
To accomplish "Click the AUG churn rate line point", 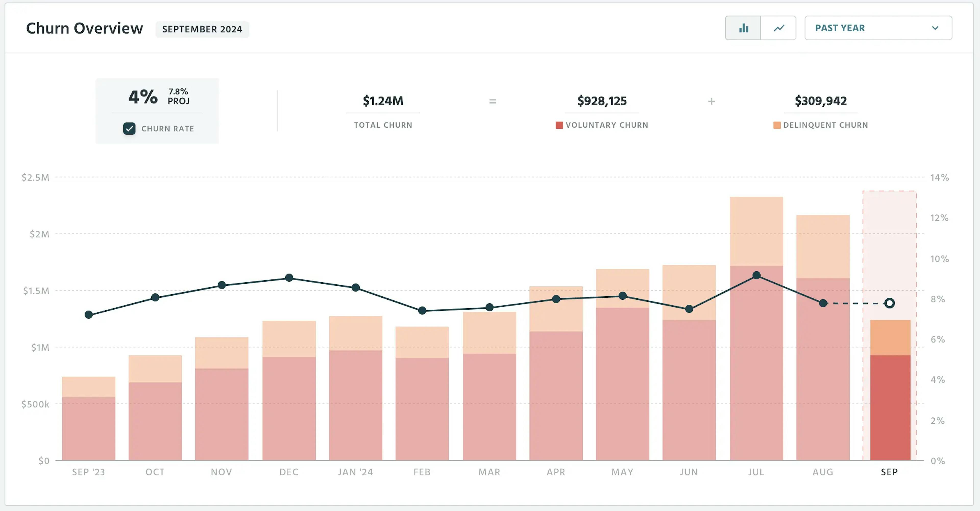I will click(823, 303).
